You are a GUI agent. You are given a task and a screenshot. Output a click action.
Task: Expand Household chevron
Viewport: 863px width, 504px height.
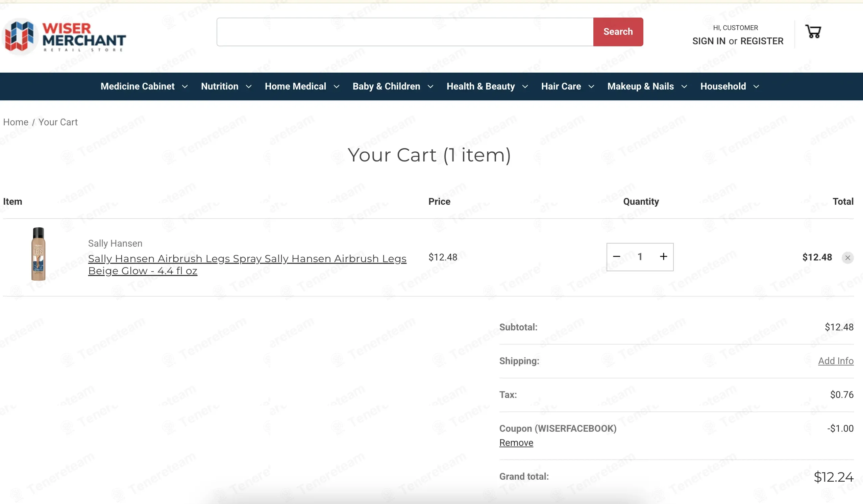756,86
